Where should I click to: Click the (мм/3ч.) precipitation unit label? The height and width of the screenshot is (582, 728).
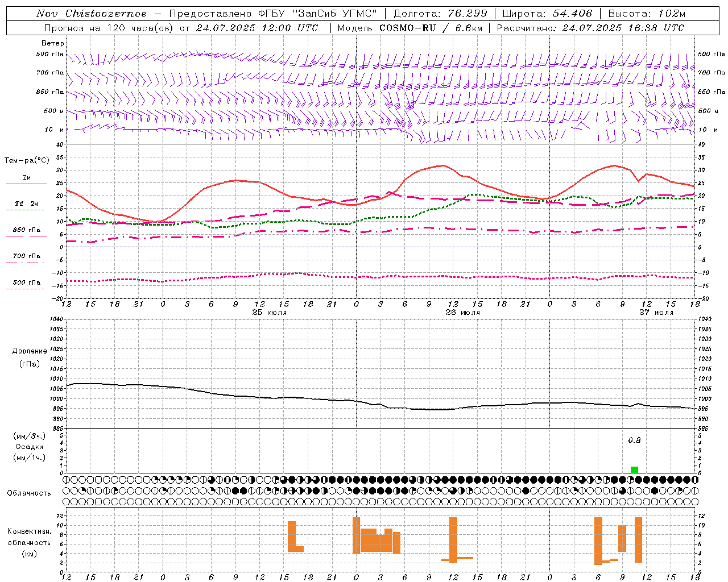(x=30, y=436)
